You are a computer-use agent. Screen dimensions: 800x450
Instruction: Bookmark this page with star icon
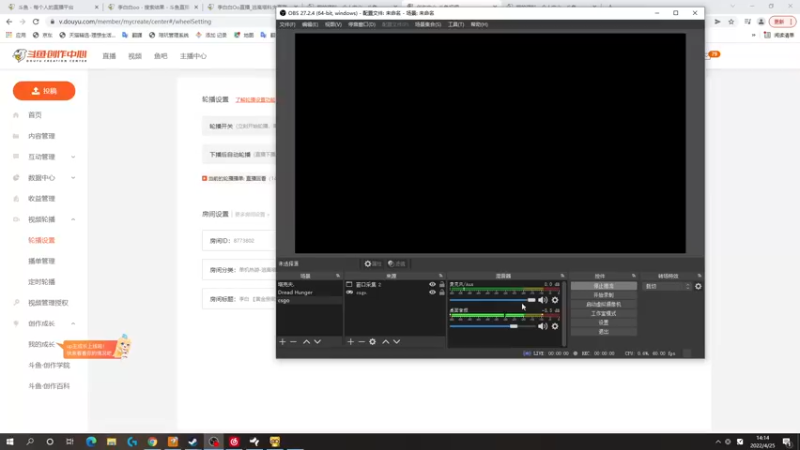pos(731,21)
